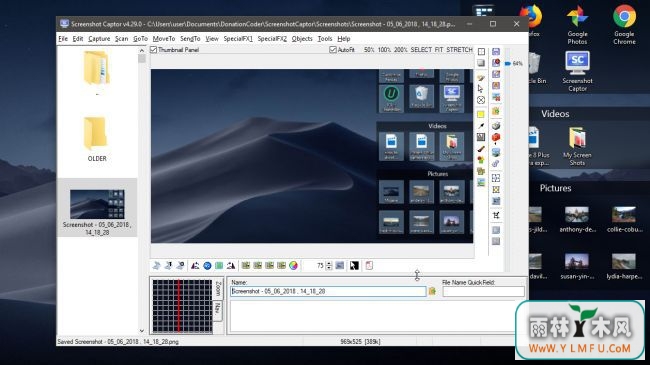Click the chain link icon
The image size is (650, 365).
pos(496,163)
